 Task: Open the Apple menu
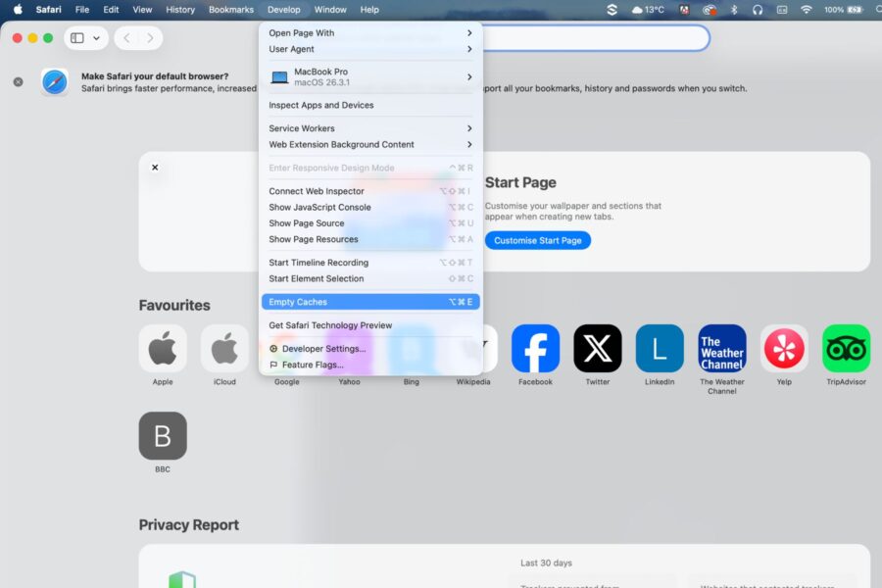click(x=18, y=10)
